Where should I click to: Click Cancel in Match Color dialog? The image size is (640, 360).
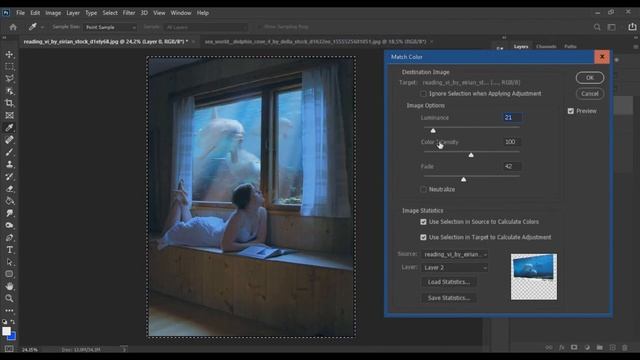click(590, 94)
